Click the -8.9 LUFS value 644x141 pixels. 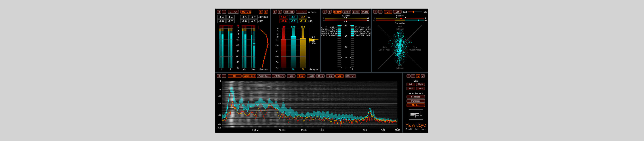(293, 21)
